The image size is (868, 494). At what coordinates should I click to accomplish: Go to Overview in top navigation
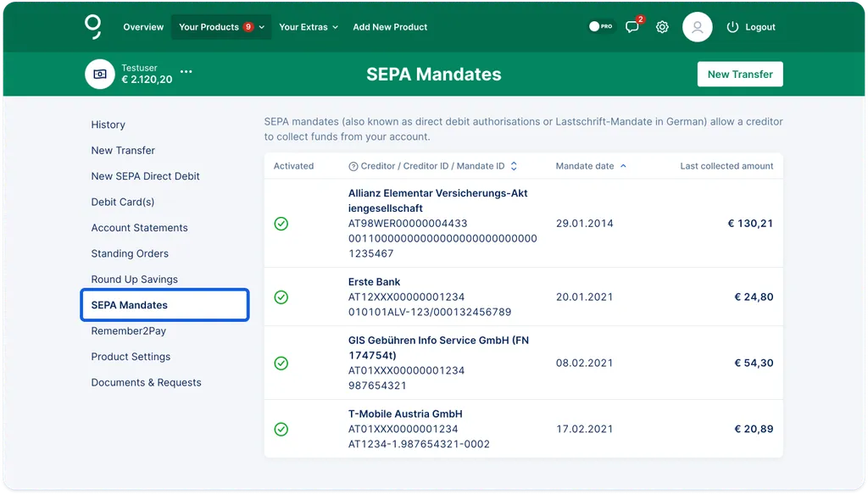click(x=143, y=27)
